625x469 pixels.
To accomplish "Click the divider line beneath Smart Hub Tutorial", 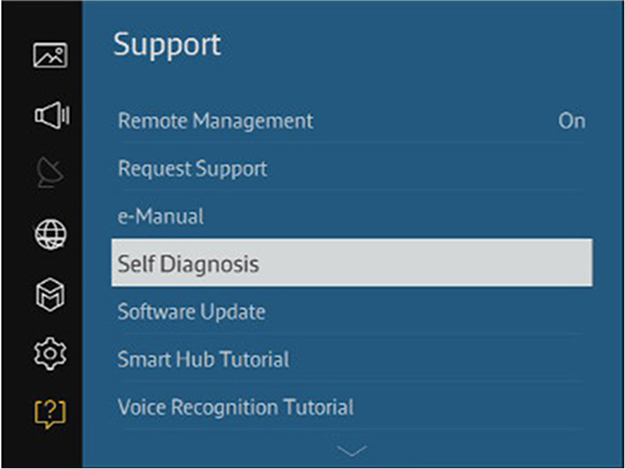I will (352, 381).
